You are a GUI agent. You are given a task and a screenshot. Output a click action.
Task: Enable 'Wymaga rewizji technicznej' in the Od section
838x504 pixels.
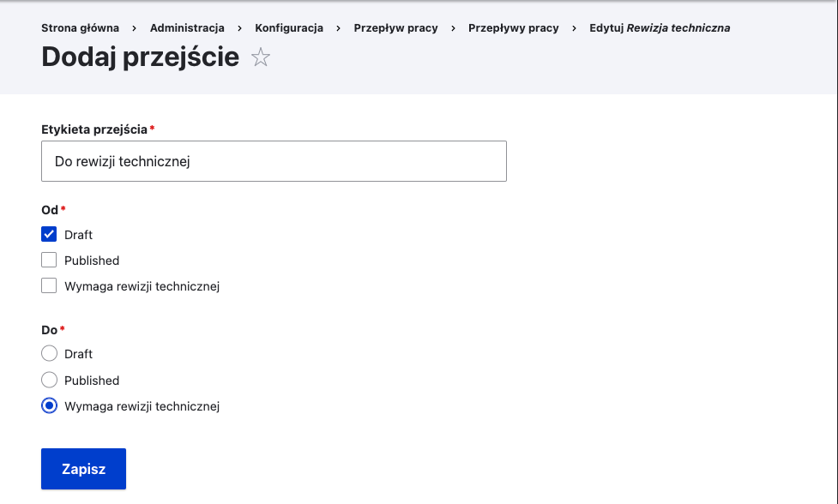click(x=49, y=285)
